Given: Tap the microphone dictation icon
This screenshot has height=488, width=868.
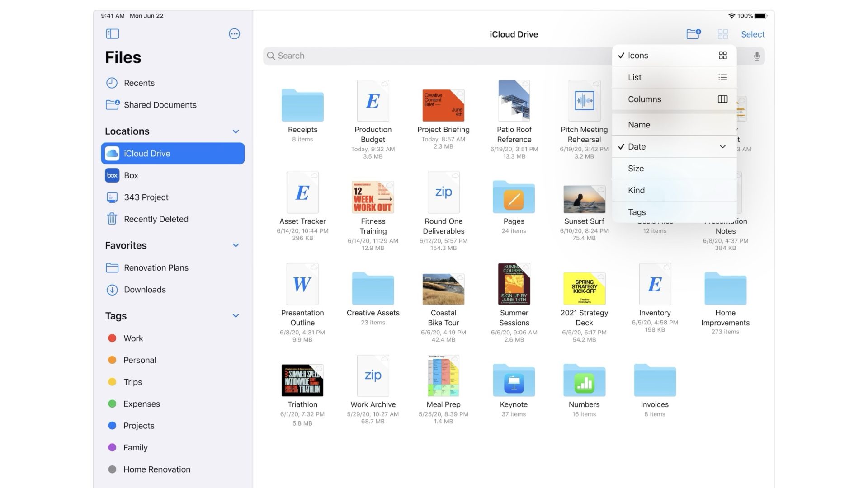Looking at the screenshot, I should [x=757, y=56].
